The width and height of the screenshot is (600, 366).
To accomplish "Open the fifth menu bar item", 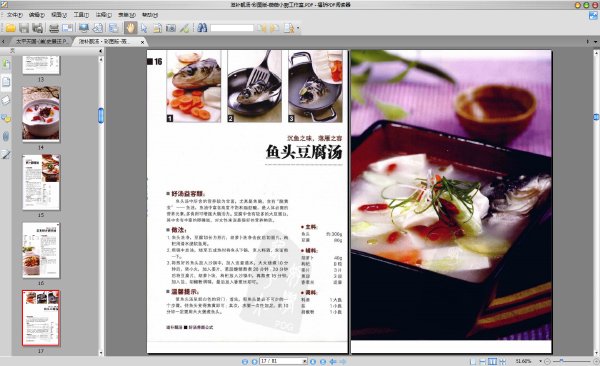I will tap(103, 15).
